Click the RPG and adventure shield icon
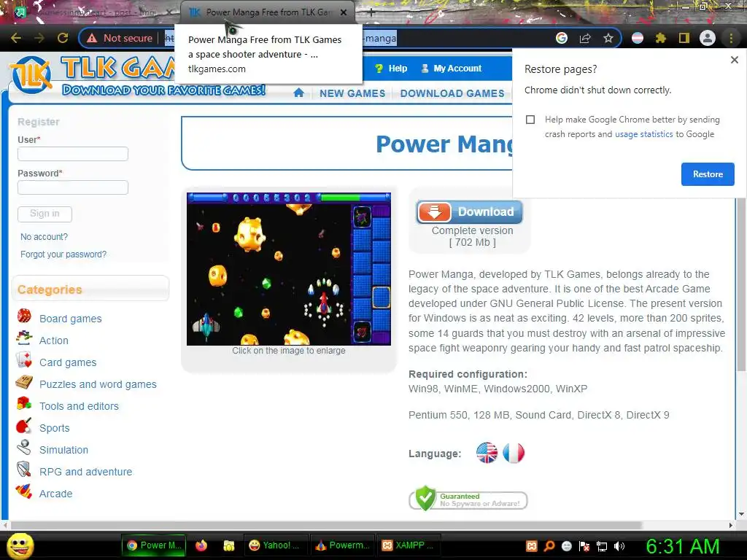Screen dimensions: 747x560 pyautogui.click(x=24, y=470)
